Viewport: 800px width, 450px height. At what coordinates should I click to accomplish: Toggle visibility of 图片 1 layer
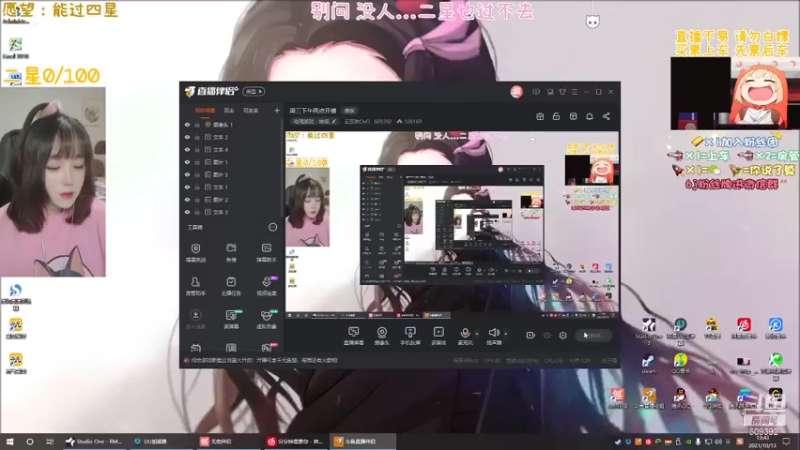point(187,162)
